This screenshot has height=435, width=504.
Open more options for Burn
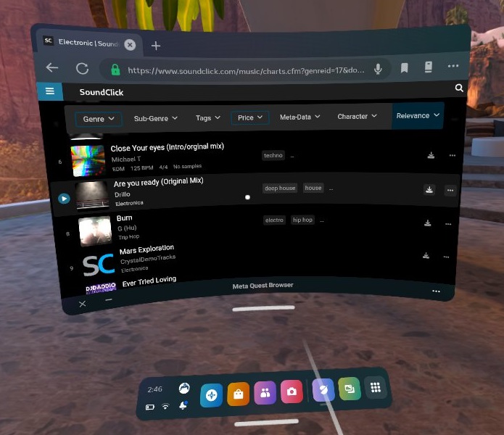[448, 224]
